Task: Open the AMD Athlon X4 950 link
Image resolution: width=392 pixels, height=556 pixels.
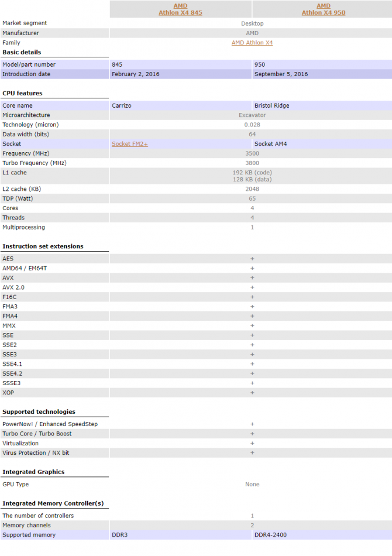Action: [x=323, y=9]
